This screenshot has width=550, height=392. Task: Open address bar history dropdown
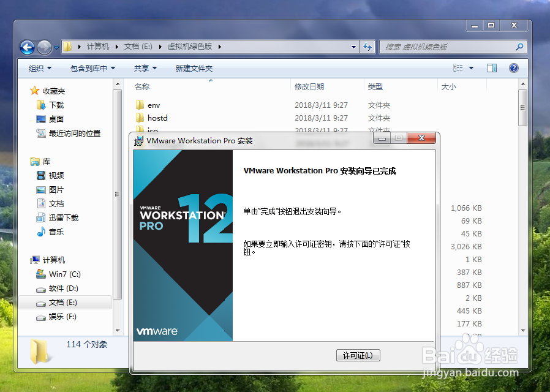point(353,47)
